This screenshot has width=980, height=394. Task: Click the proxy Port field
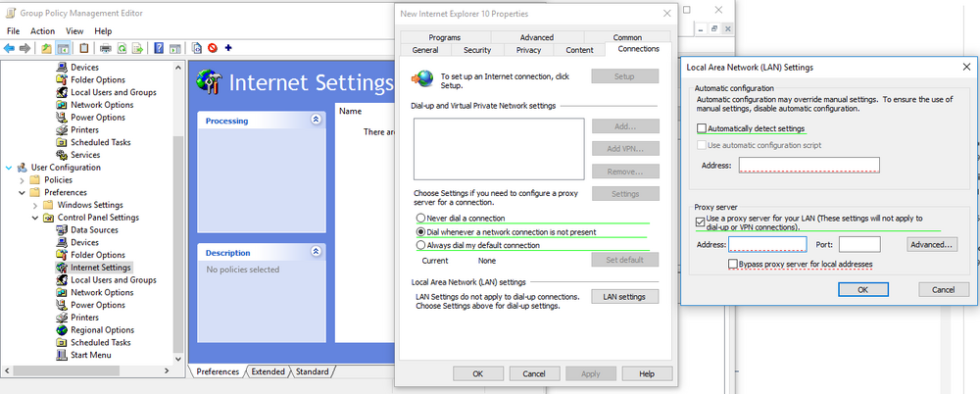pos(859,244)
